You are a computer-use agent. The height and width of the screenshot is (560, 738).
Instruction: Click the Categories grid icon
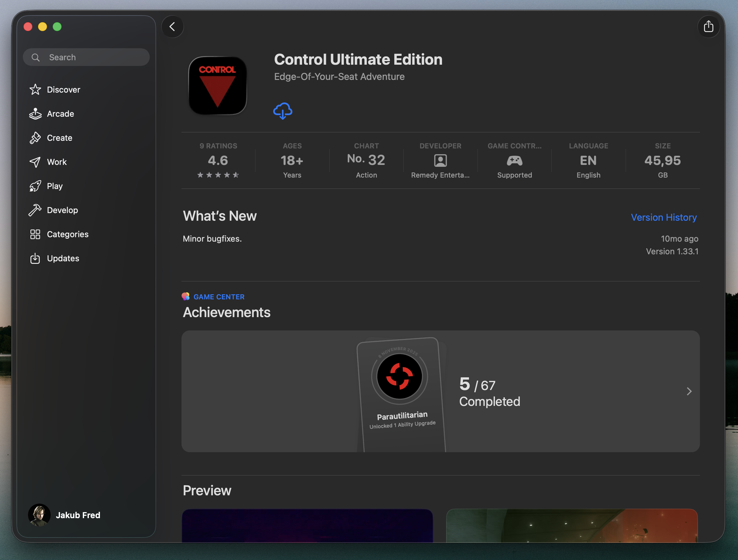pos(35,234)
